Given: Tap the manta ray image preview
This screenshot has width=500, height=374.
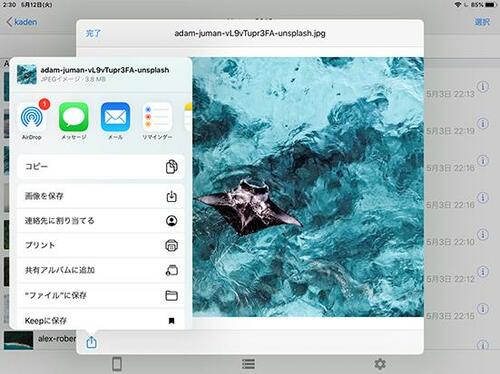Looking at the screenshot, I should (x=308, y=187).
